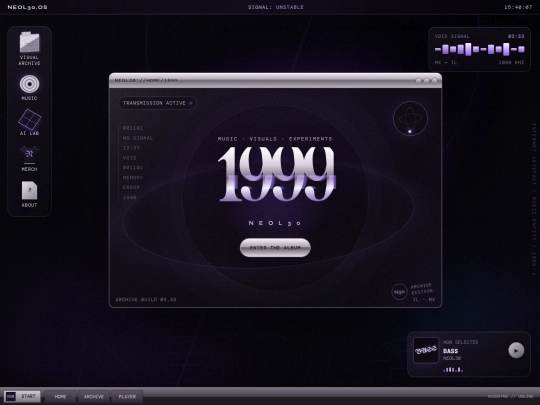Viewport: 540px width, 405px height.
Task: Click the ARCHIVE EDITION label
Action: tap(422, 289)
